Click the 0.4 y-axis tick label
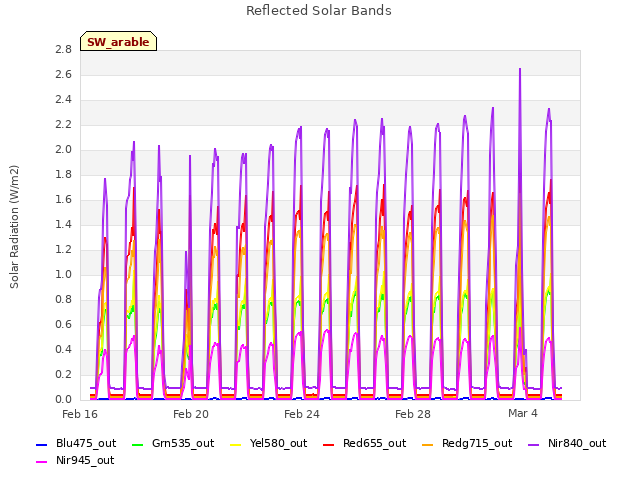The width and height of the screenshot is (640, 480). point(63,349)
